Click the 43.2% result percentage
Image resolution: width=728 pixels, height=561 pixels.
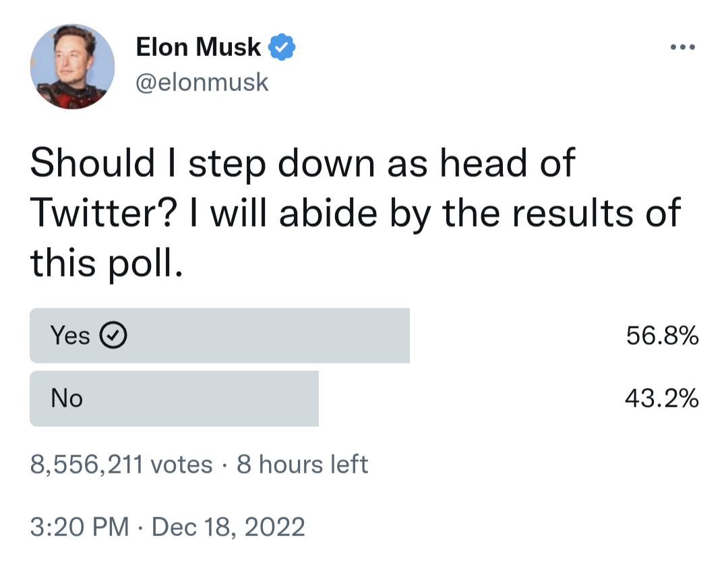662,398
